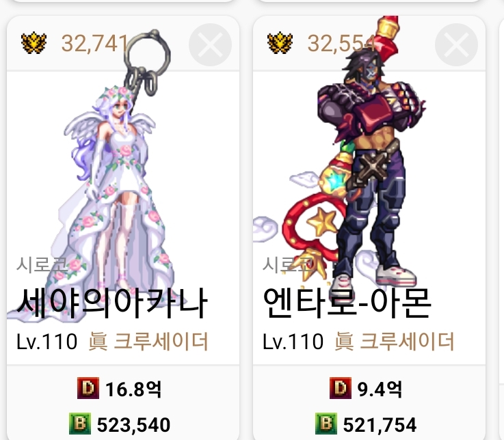The image size is (504, 440).
Task: Remove the 세야의아카나 card with X
Action: click(x=210, y=45)
